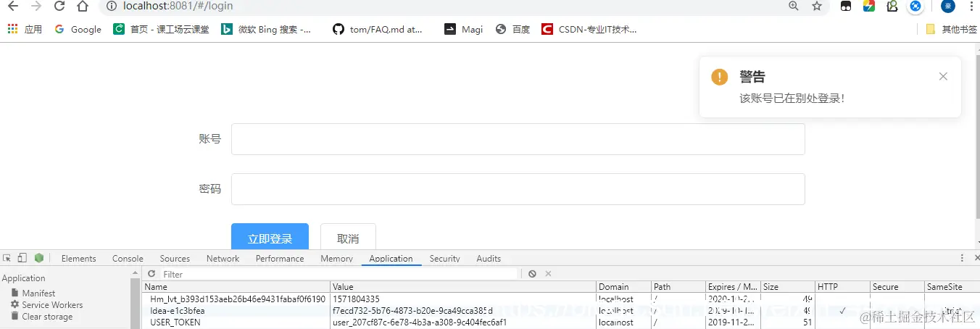Sort cookies by Size column header
The image size is (980, 329).
(x=788, y=287)
